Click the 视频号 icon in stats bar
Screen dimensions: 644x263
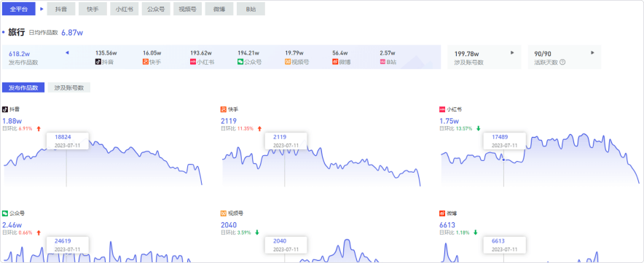point(288,62)
